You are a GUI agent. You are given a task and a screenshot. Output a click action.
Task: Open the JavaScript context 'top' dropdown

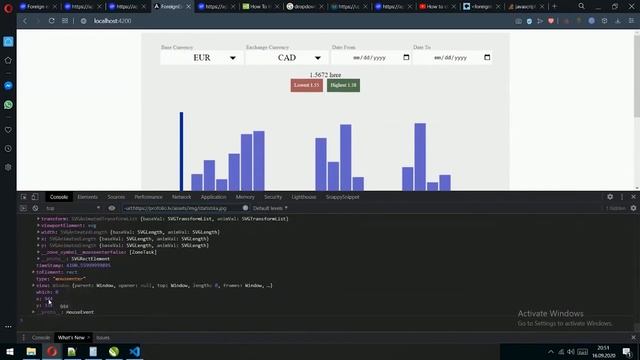click(72, 208)
